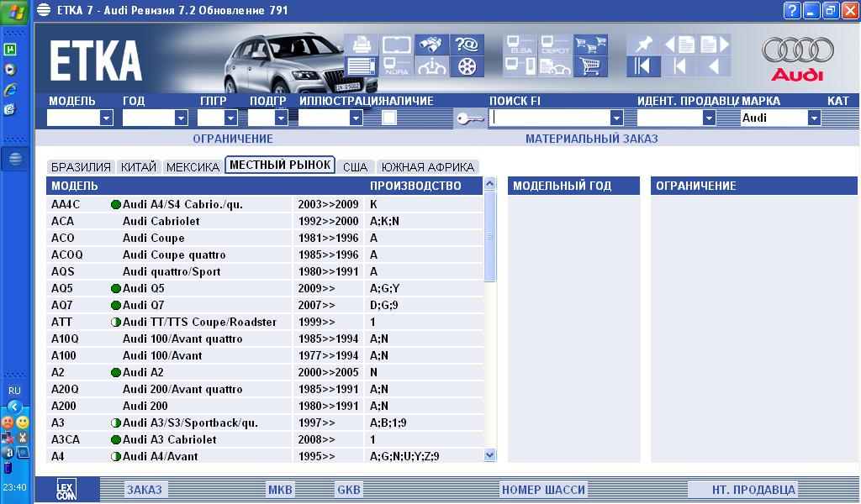This screenshot has width=861, height=504.
Task: Expand the МОДЕЛЬ dropdown
Action: click(106, 118)
